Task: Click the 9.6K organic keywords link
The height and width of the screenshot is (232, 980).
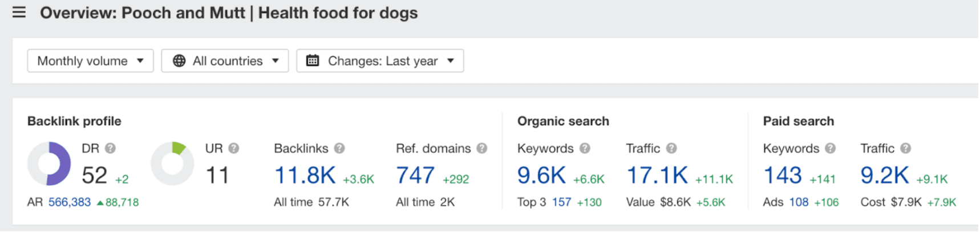Action: [541, 175]
